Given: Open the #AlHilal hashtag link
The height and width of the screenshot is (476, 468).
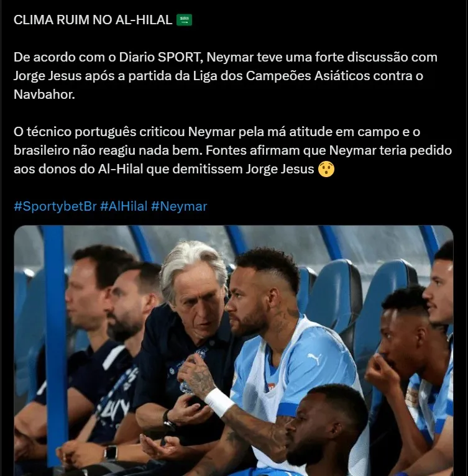Looking at the screenshot, I should [124, 206].
